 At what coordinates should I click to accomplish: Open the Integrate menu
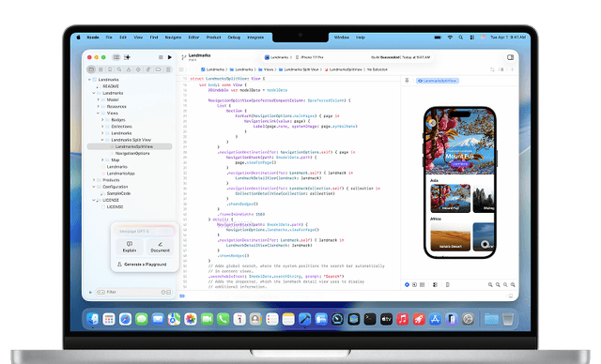point(255,38)
